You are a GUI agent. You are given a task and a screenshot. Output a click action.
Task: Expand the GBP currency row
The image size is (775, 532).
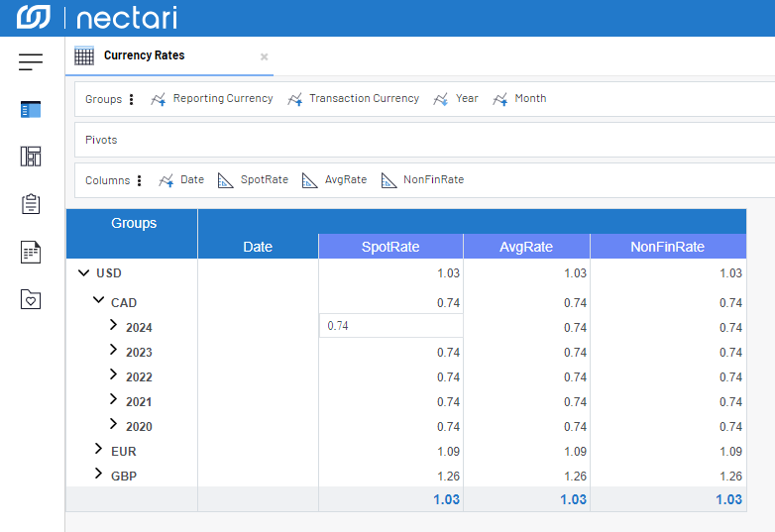[x=98, y=475]
